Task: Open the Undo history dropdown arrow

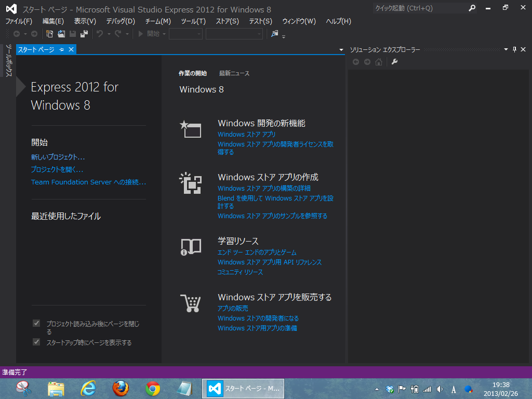Action: pos(109,34)
